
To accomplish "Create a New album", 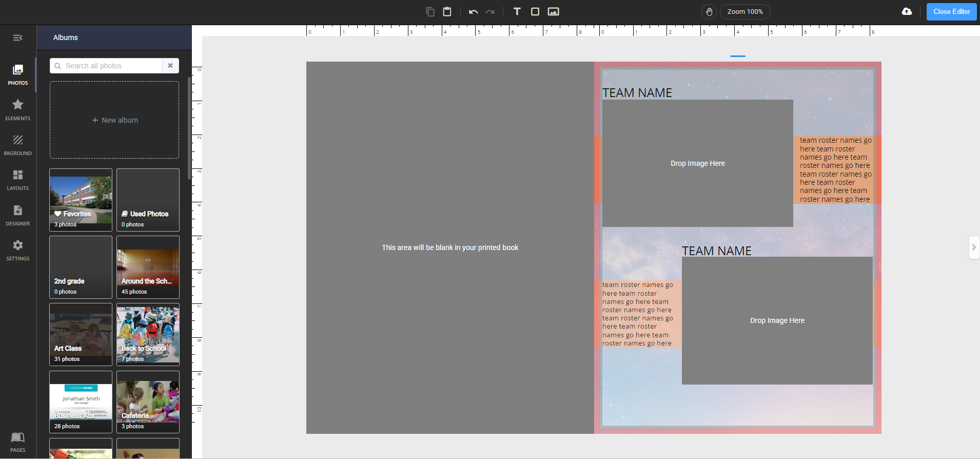I will (114, 120).
